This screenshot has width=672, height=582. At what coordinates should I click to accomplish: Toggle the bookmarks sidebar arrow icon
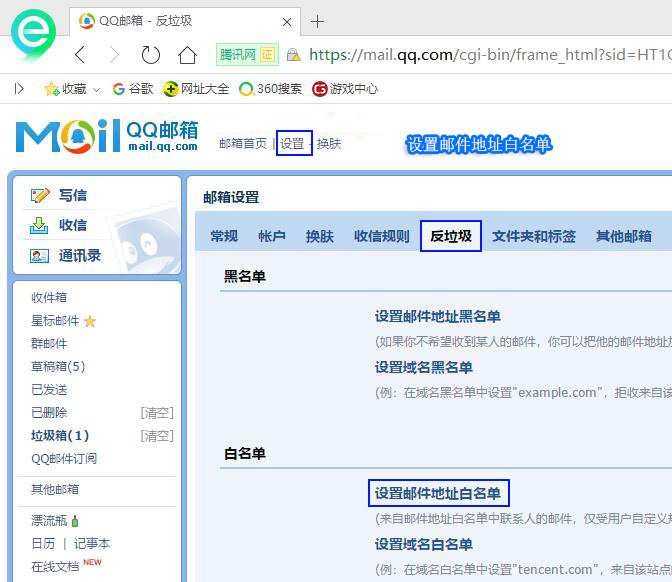[x=19, y=89]
